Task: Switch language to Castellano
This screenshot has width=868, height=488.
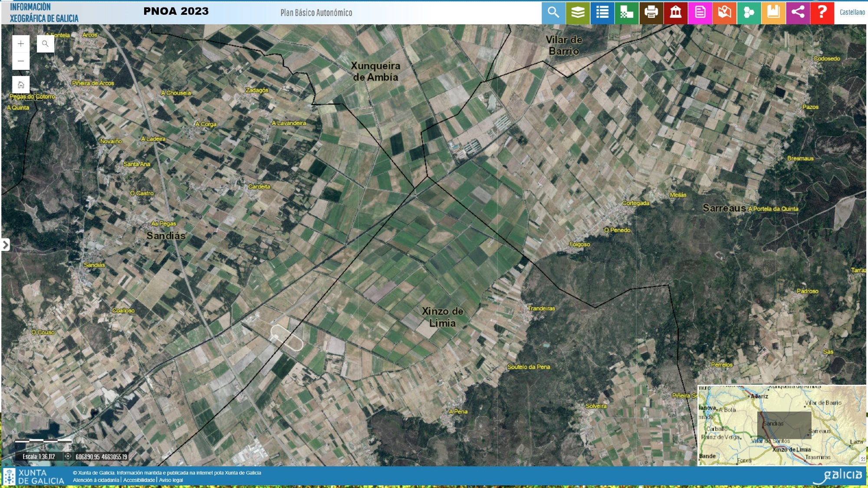Action: [x=852, y=12]
